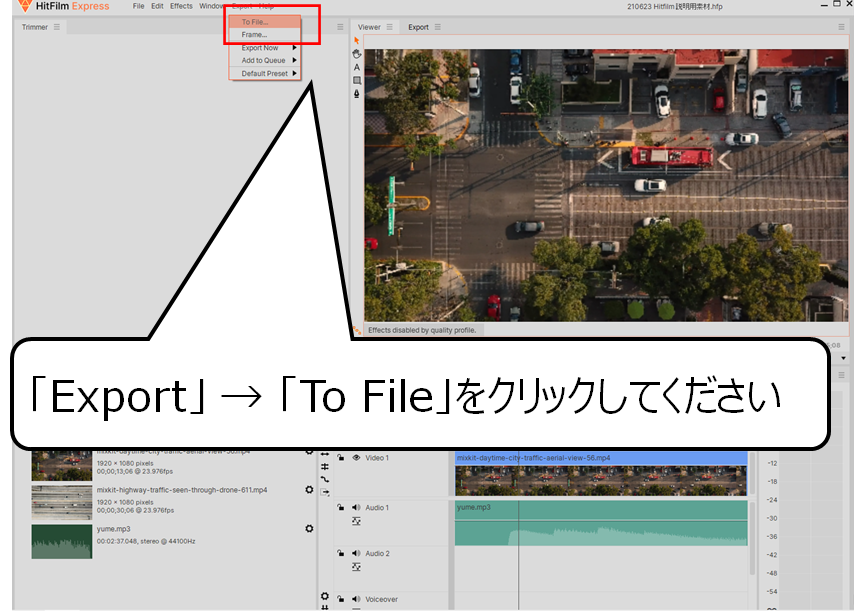
Task: Lock the Video 1 track
Action: [x=340, y=457]
